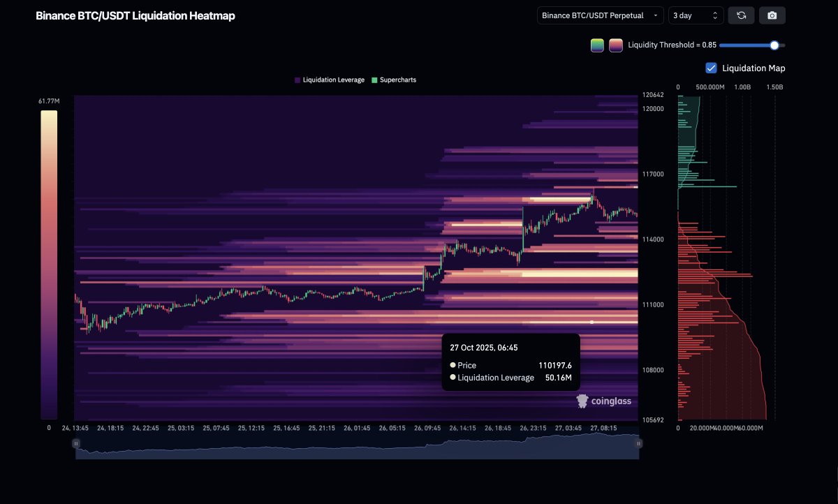The image size is (838, 504).
Task: Capture the chart with the camera icon
Action: pos(772,15)
